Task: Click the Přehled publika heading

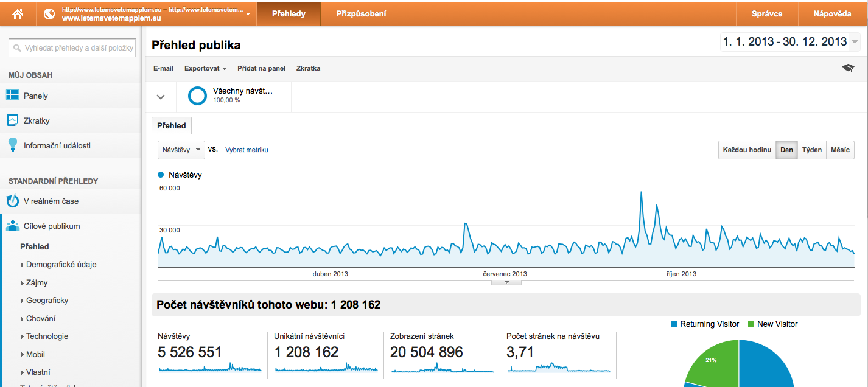Action: [196, 45]
